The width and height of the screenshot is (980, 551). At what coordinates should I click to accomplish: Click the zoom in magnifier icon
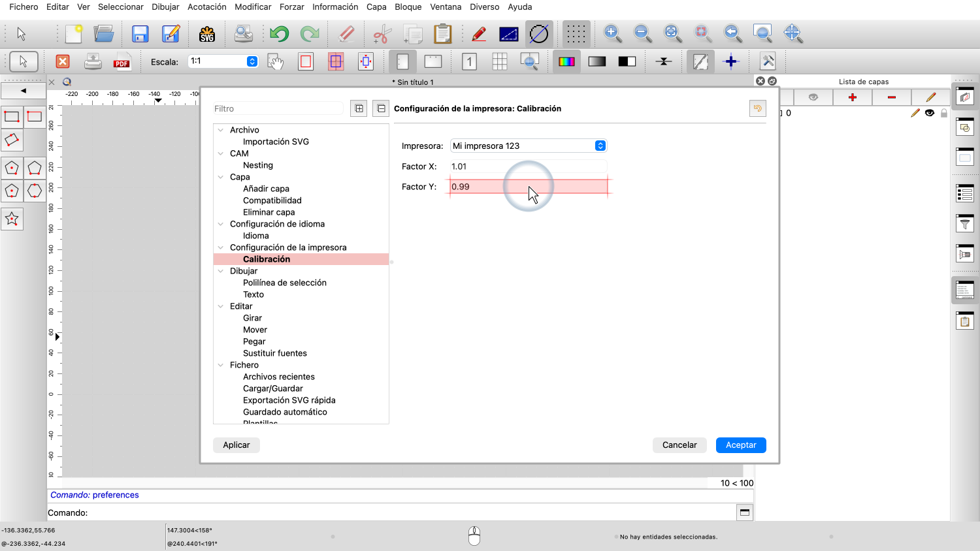point(612,33)
